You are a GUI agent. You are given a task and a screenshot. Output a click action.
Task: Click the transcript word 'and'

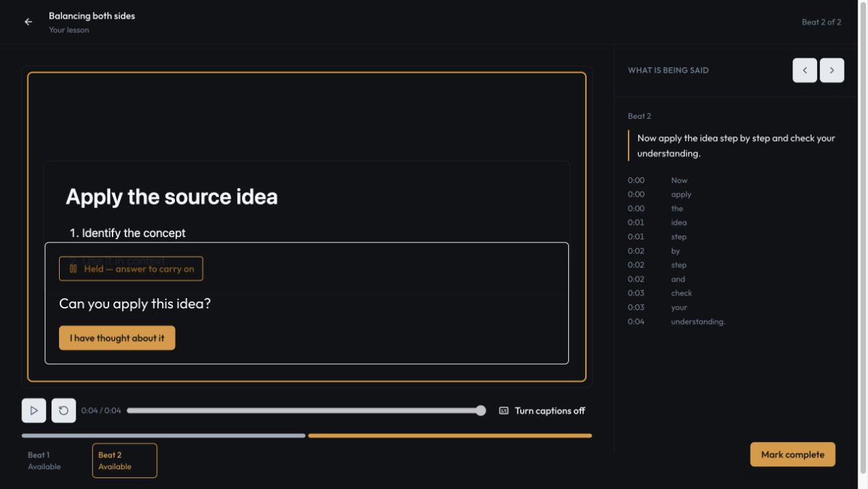[678, 280]
